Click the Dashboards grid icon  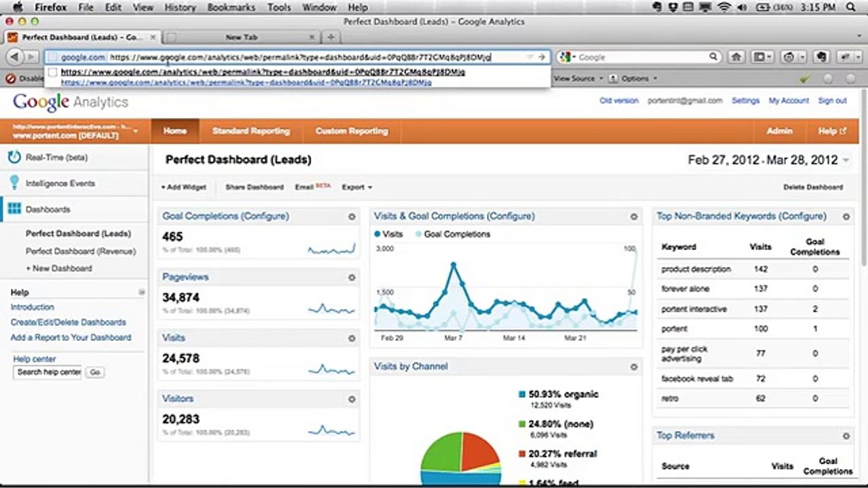tap(14, 209)
